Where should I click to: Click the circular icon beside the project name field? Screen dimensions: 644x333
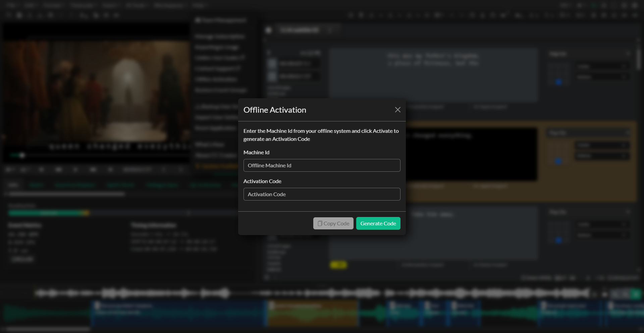coord(268,30)
